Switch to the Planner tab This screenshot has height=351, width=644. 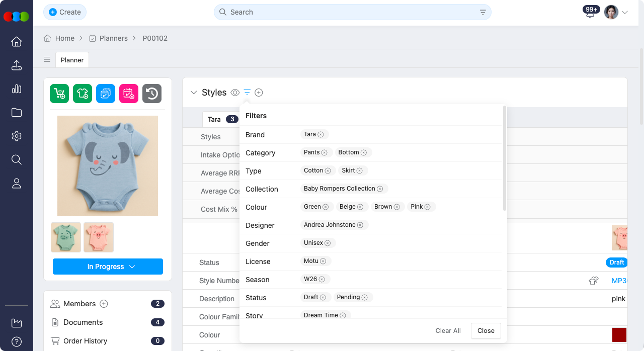pos(72,60)
